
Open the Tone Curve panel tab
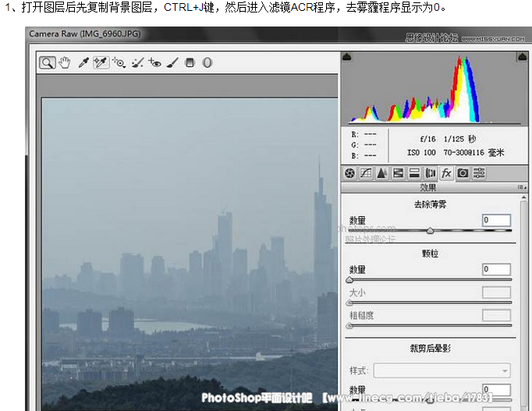tap(366, 173)
